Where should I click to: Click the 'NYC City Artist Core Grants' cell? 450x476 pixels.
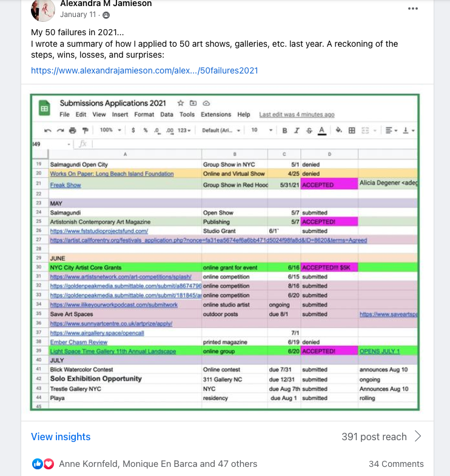(125, 267)
